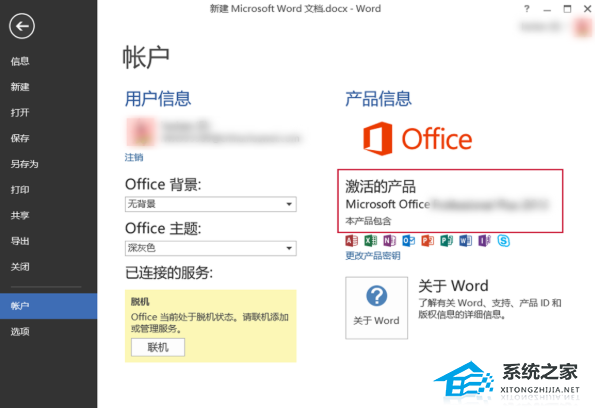Click the OneNote app icon
595x408 pixels.
coord(389,241)
